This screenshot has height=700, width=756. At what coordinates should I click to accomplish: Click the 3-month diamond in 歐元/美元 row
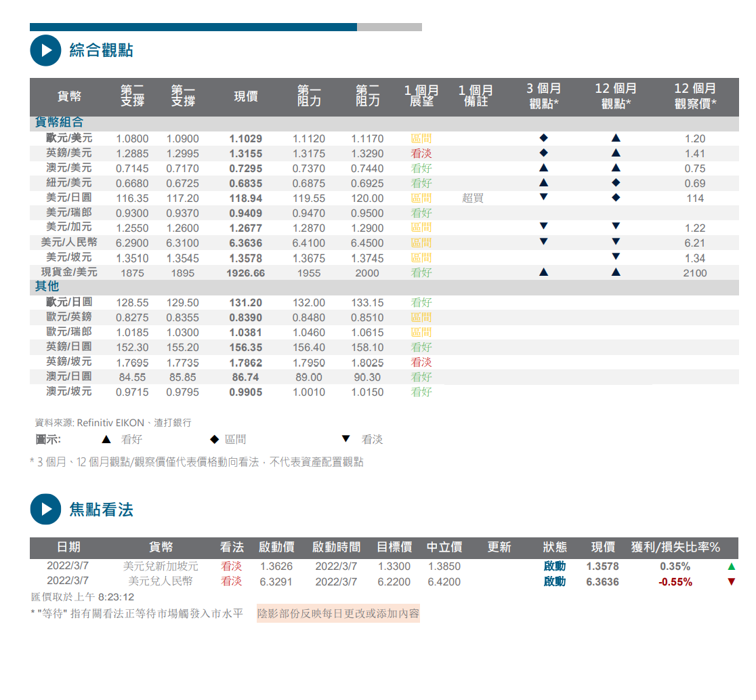click(x=543, y=138)
